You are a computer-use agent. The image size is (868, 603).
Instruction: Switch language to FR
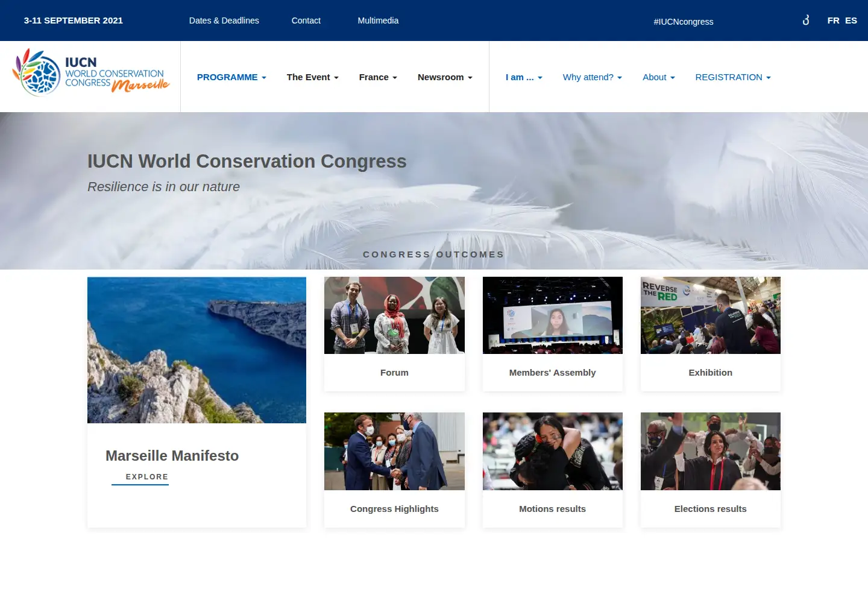834,21
